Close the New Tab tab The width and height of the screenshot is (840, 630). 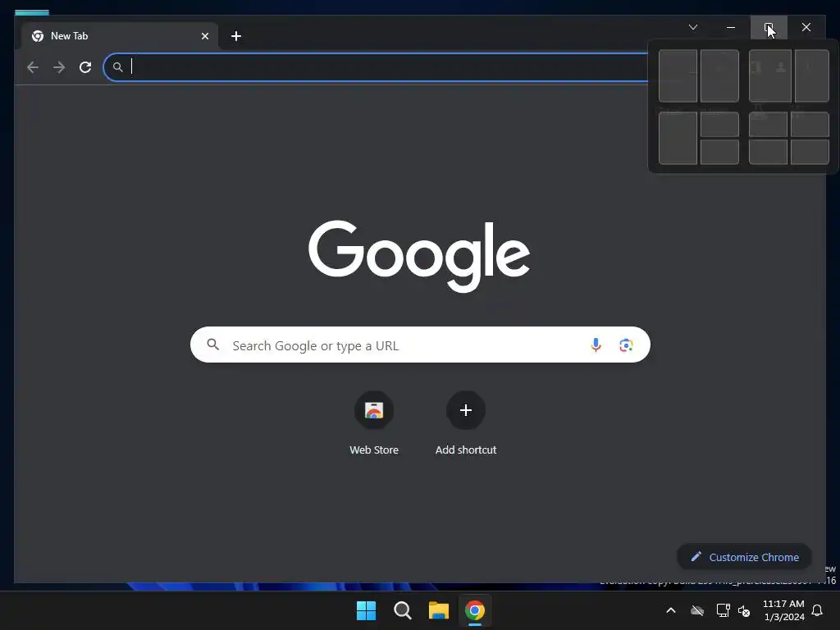click(204, 36)
